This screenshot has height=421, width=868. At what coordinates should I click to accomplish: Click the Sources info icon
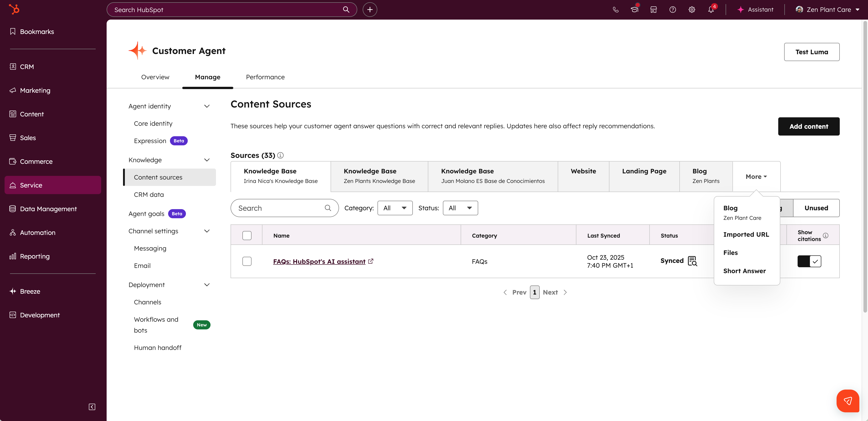coord(280,155)
